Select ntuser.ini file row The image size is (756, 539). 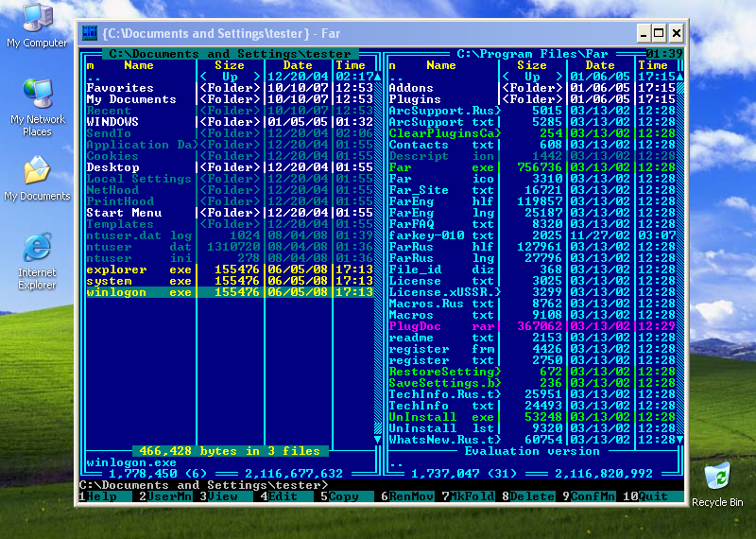click(230, 258)
